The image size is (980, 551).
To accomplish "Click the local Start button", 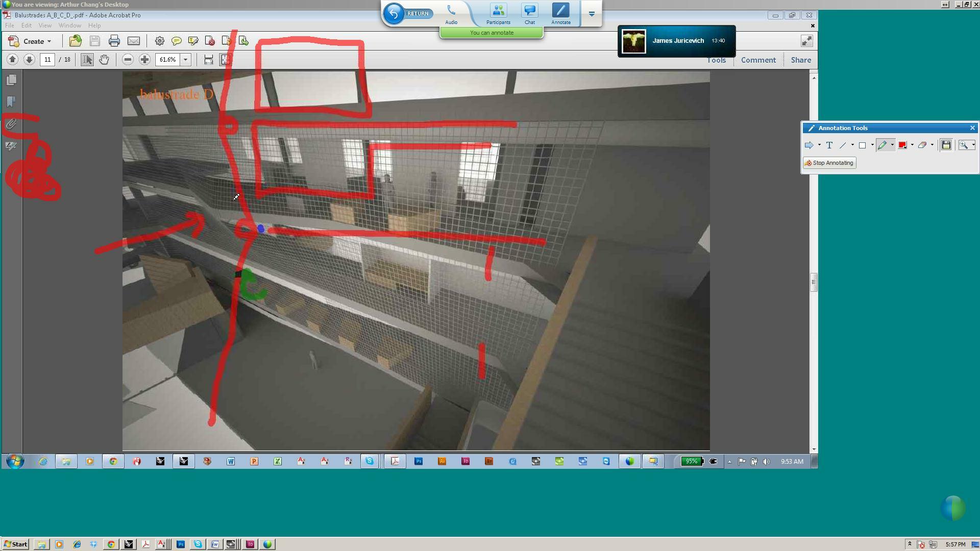I will (15, 544).
